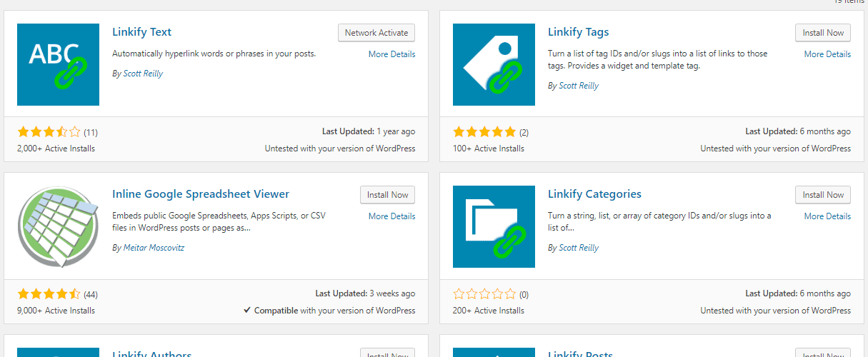Open Scott Reilly author link under Linkify Text
Screen dimensions: 868x357
pyautogui.click(x=143, y=74)
